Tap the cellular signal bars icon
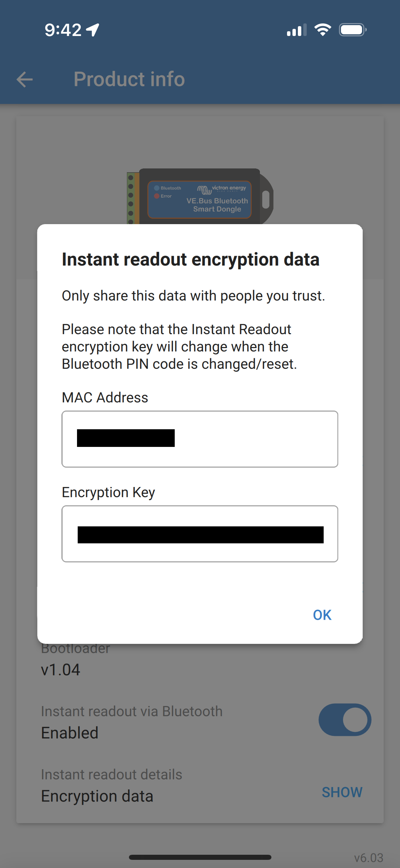Viewport: 400px width, 868px height. [297, 30]
